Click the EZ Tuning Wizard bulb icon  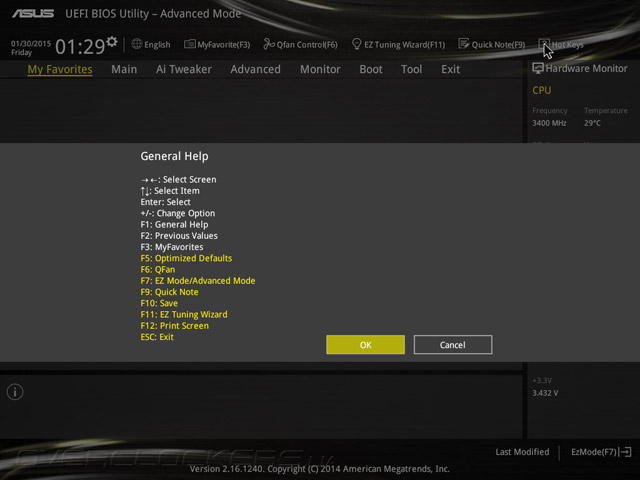(356, 44)
